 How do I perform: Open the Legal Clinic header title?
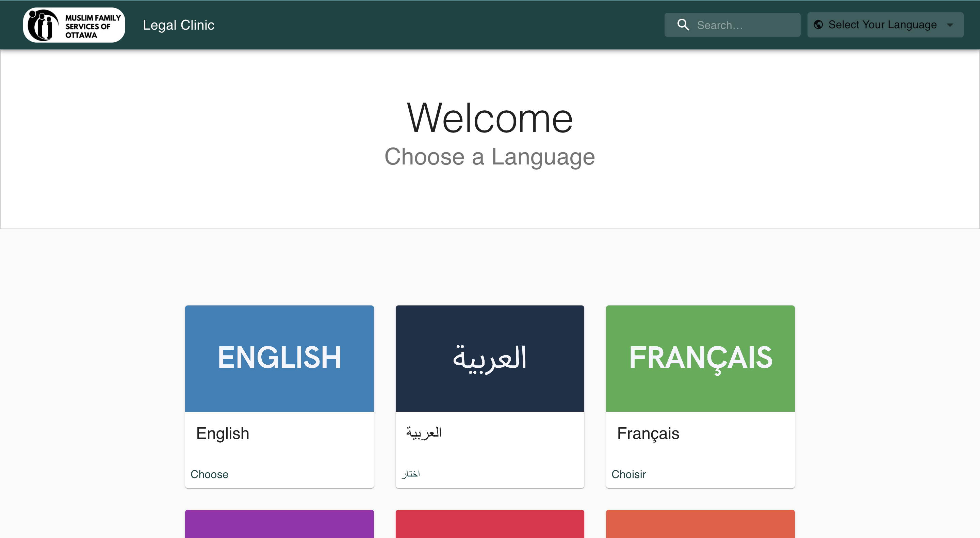tap(178, 25)
